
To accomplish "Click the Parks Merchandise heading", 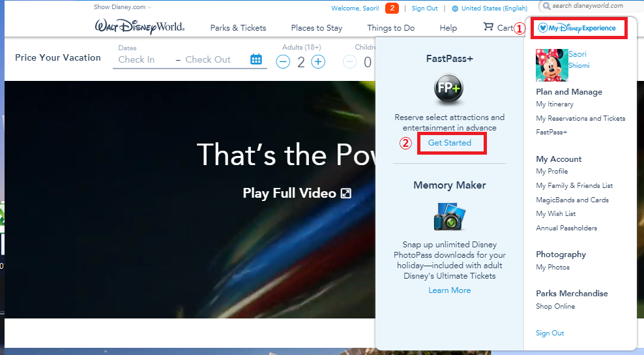I will click(x=572, y=294).
